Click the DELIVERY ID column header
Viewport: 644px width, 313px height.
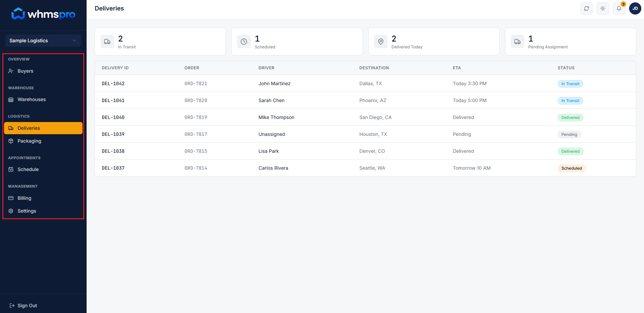(115, 68)
